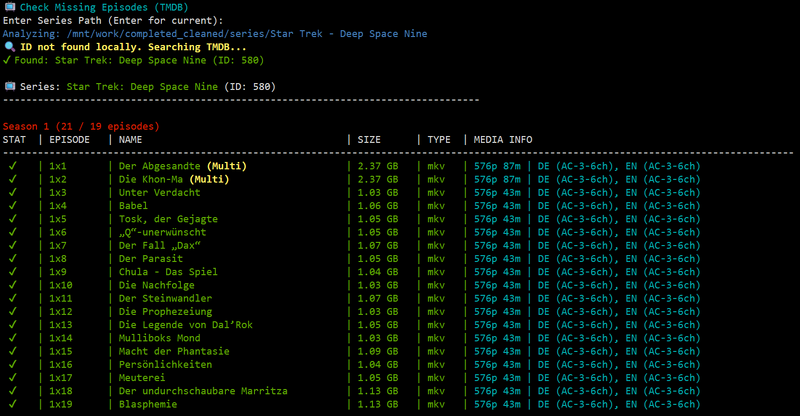Click the STAT column header

point(15,140)
